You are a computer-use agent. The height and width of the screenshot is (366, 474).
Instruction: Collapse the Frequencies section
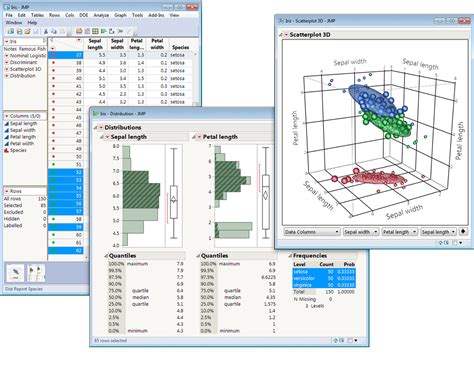point(290,256)
